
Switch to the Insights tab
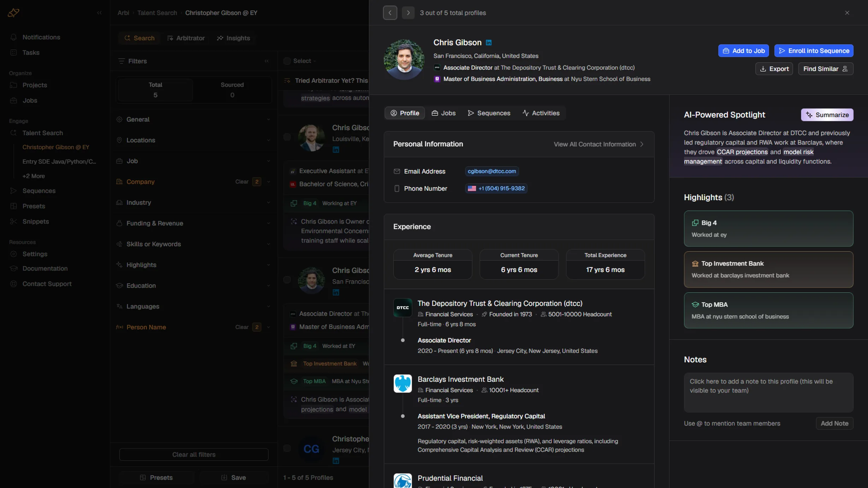(x=233, y=38)
